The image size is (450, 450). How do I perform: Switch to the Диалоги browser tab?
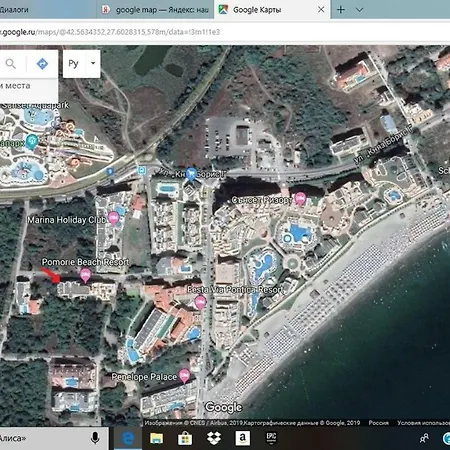(47, 10)
